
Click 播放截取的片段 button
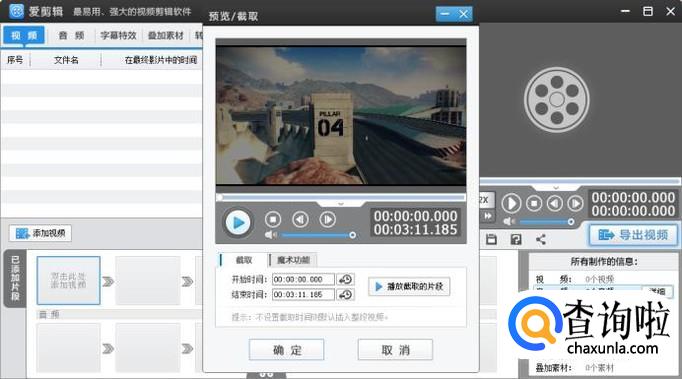(409, 286)
